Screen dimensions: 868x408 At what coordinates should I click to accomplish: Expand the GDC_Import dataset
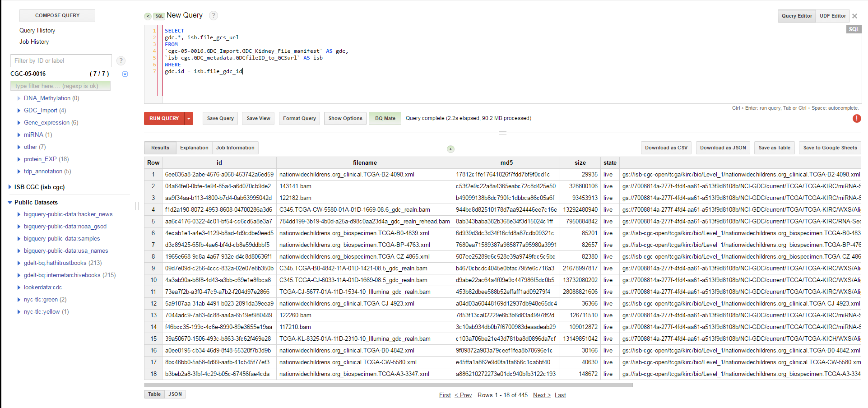(x=19, y=111)
